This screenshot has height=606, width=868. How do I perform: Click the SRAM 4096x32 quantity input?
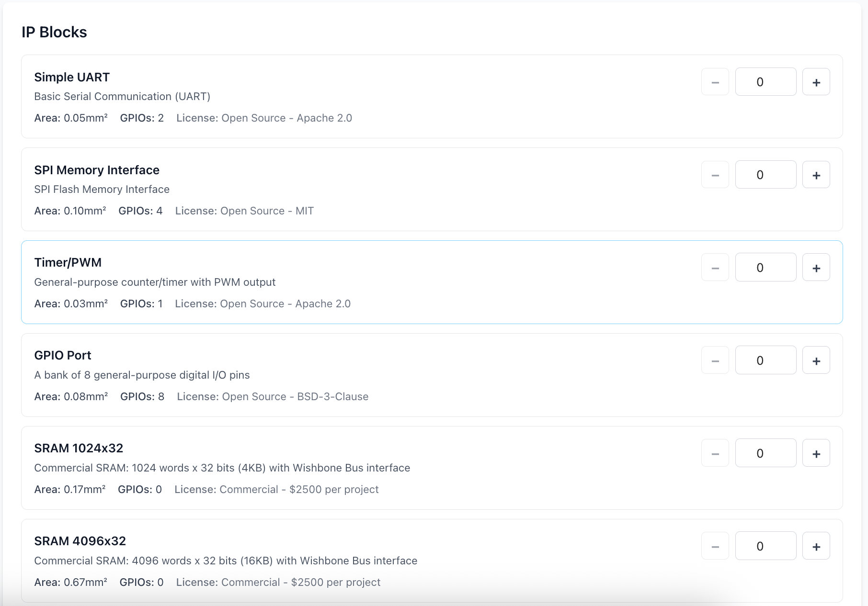[765, 547]
